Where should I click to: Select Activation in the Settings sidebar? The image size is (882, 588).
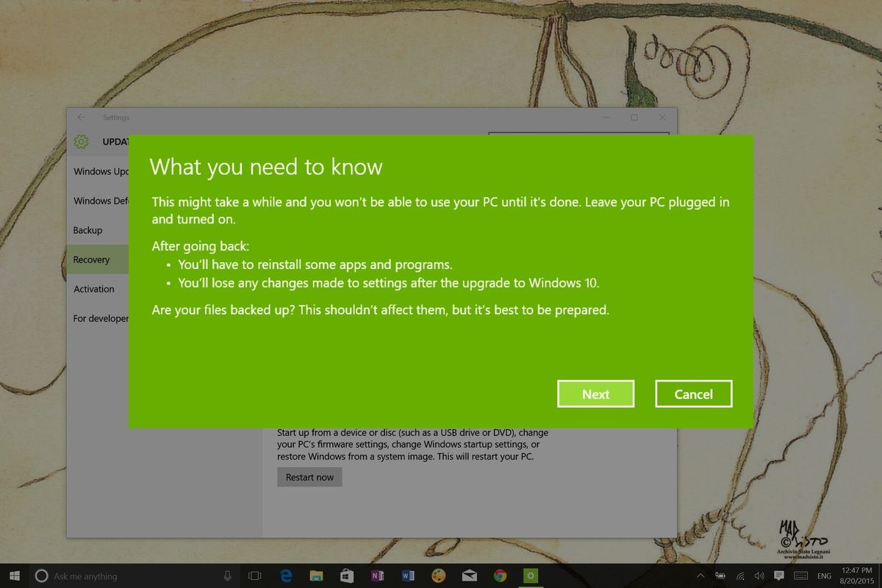point(94,289)
